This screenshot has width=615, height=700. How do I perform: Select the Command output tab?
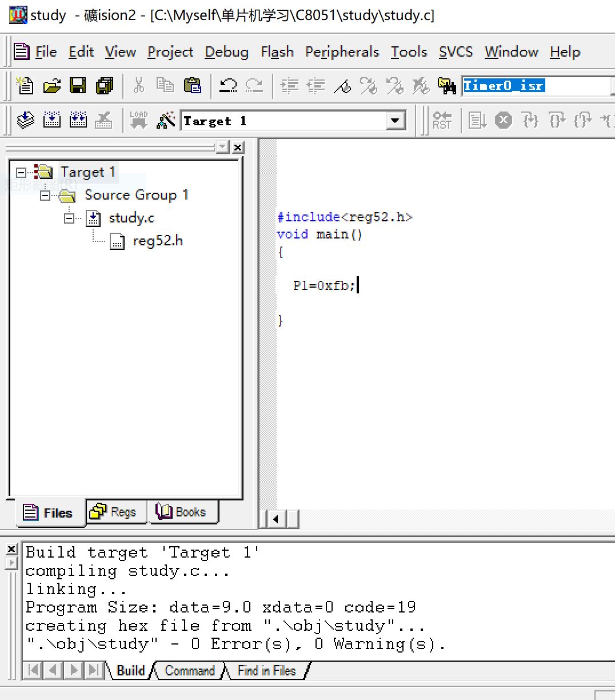[190, 671]
